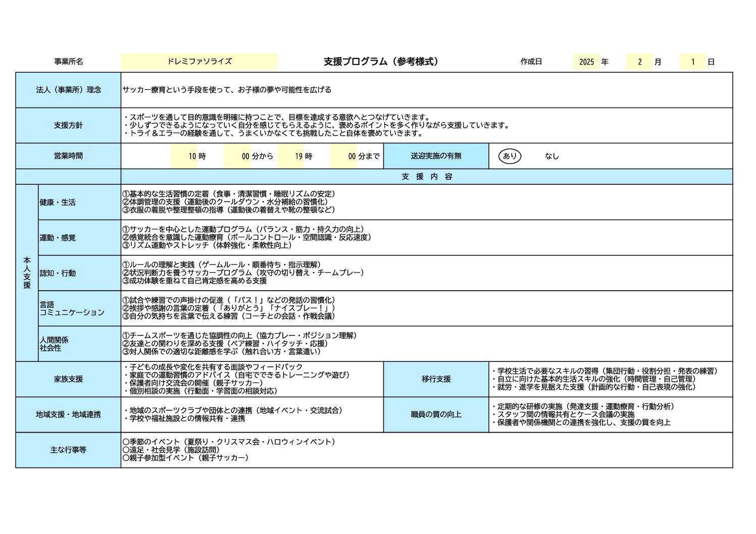
Task: Select the 送迎実施の有無 header cell
Action: pos(436,156)
